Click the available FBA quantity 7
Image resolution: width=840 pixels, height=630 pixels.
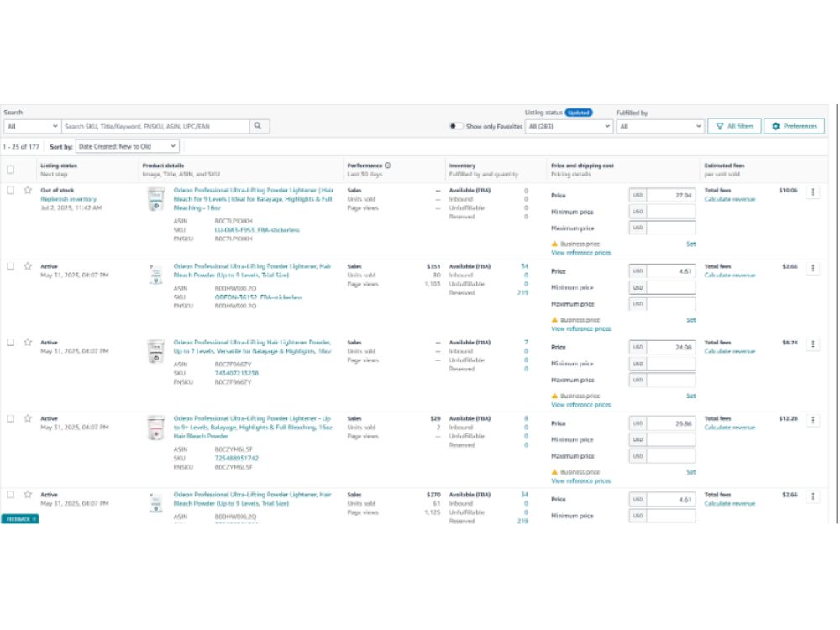526,343
